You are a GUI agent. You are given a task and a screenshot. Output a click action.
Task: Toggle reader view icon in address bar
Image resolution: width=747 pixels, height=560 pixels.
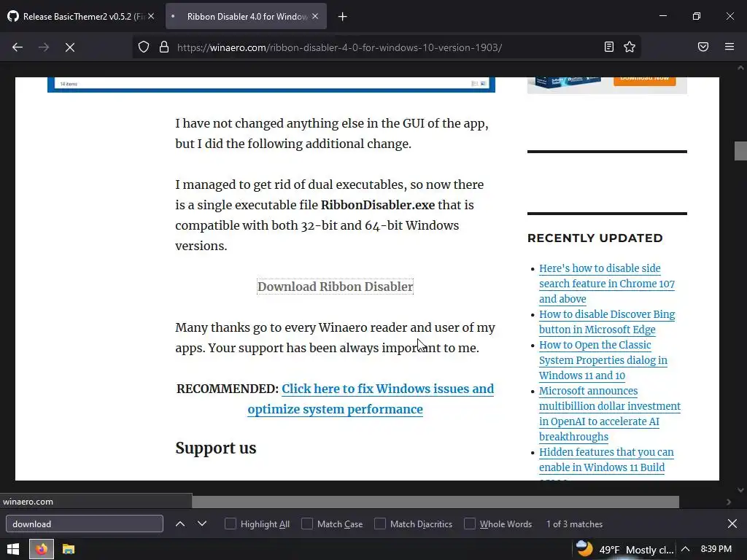(609, 47)
